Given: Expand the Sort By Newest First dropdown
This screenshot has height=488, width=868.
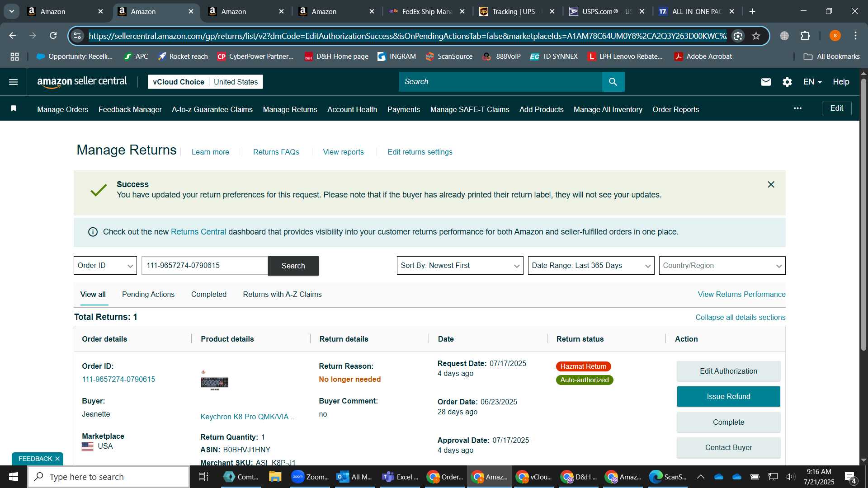Looking at the screenshot, I should tap(460, 266).
